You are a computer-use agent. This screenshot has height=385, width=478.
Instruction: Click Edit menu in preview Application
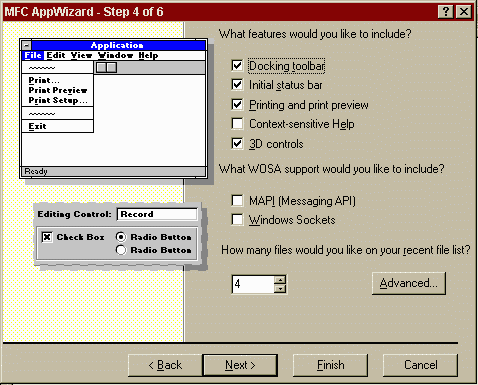pyautogui.click(x=56, y=55)
